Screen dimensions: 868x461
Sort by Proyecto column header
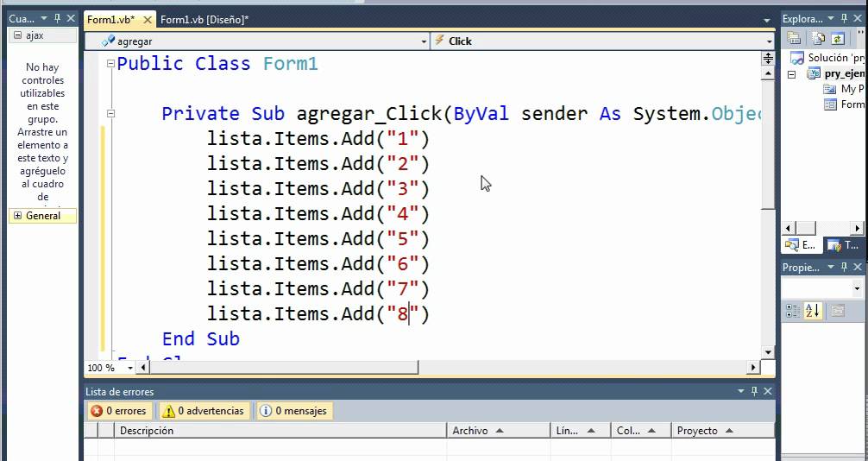[x=723, y=431]
